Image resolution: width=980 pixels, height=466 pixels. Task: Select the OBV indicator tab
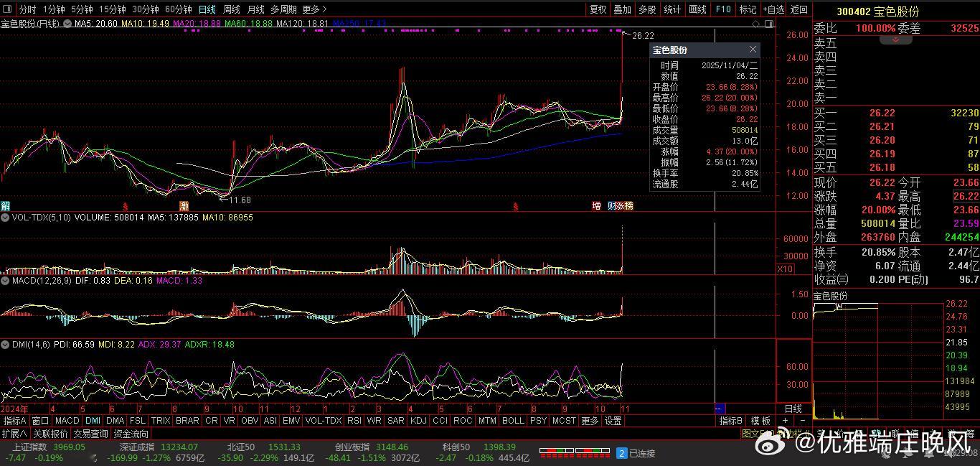click(250, 421)
